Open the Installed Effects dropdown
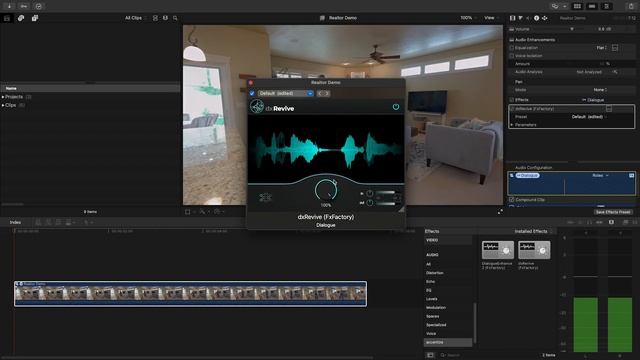640x360 pixels. [x=533, y=231]
